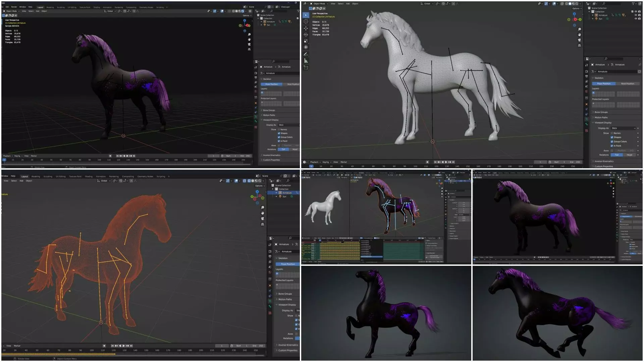
Task: Click the zoom magnifier icon in orange wireframe viewport
Action: point(262,207)
